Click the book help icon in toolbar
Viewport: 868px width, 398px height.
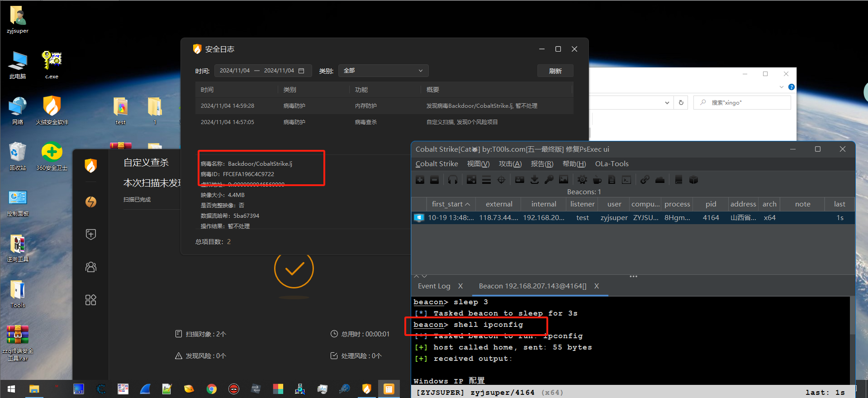click(x=678, y=180)
